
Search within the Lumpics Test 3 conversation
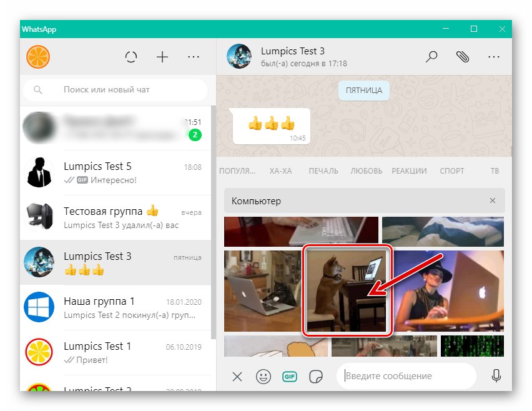pyautogui.click(x=431, y=57)
